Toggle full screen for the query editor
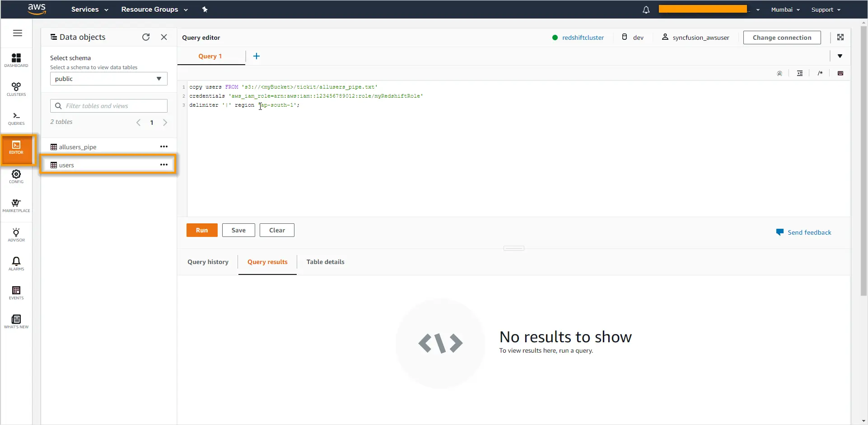This screenshot has height=425, width=868. tap(840, 37)
